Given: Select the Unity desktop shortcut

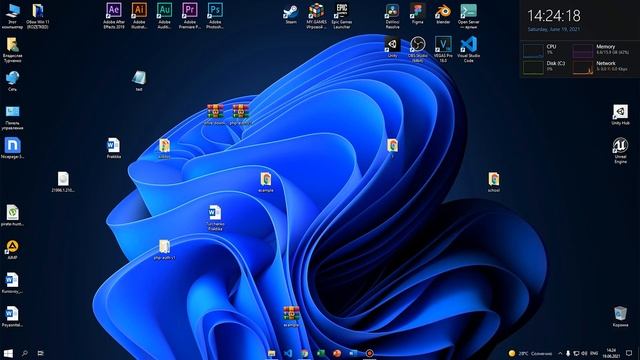Looking at the screenshot, I should [392, 47].
